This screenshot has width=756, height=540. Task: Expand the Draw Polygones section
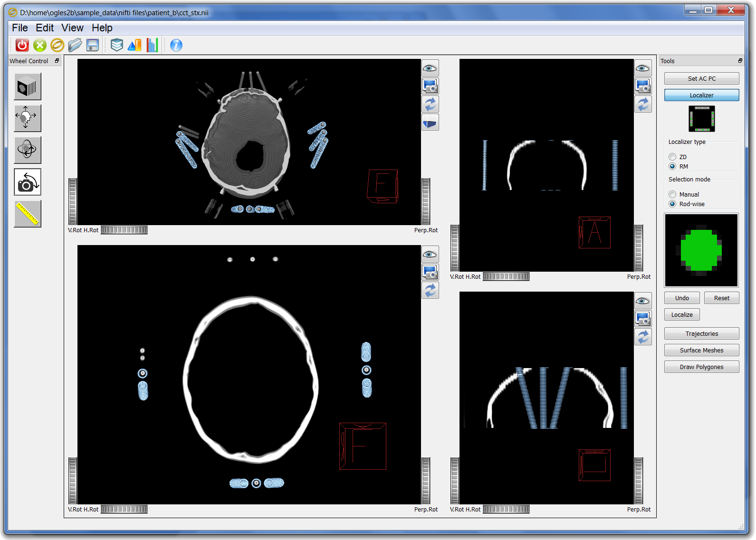tap(701, 367)
